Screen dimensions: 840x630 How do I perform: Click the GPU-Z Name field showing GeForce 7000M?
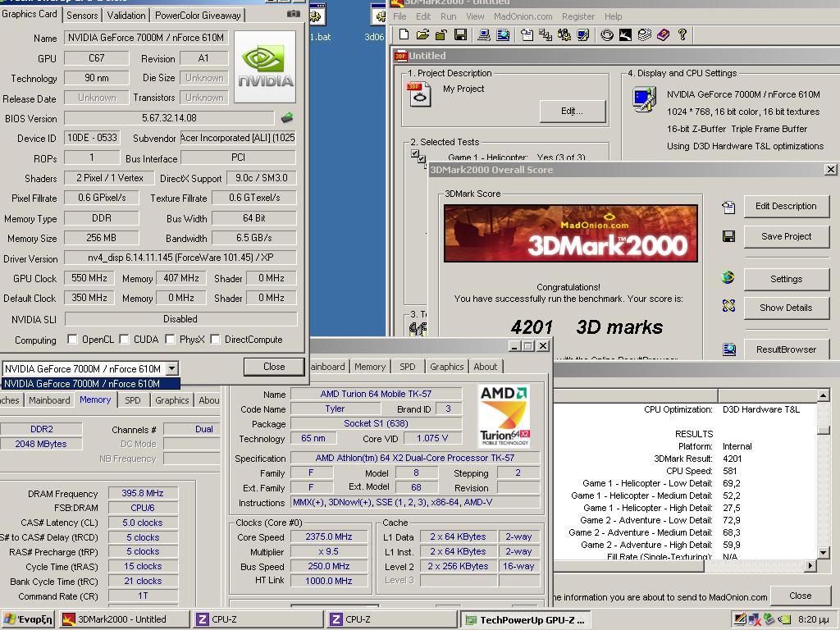[x=146, y=38]
